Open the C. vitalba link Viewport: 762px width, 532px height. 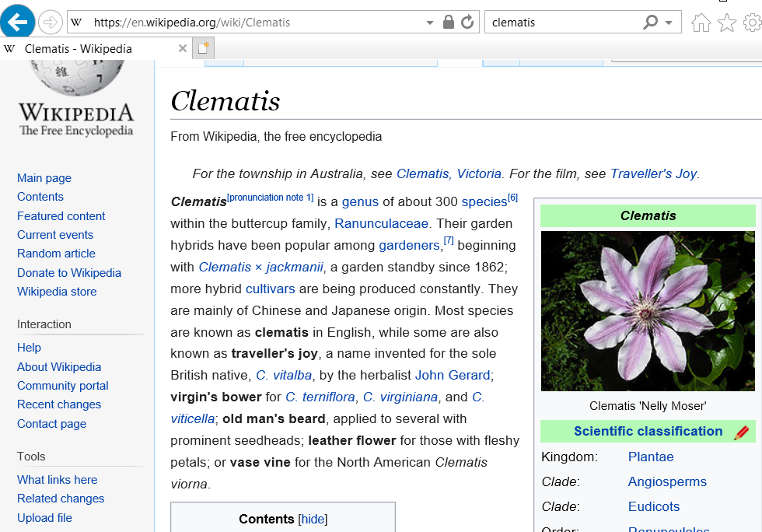coord(284,376)
